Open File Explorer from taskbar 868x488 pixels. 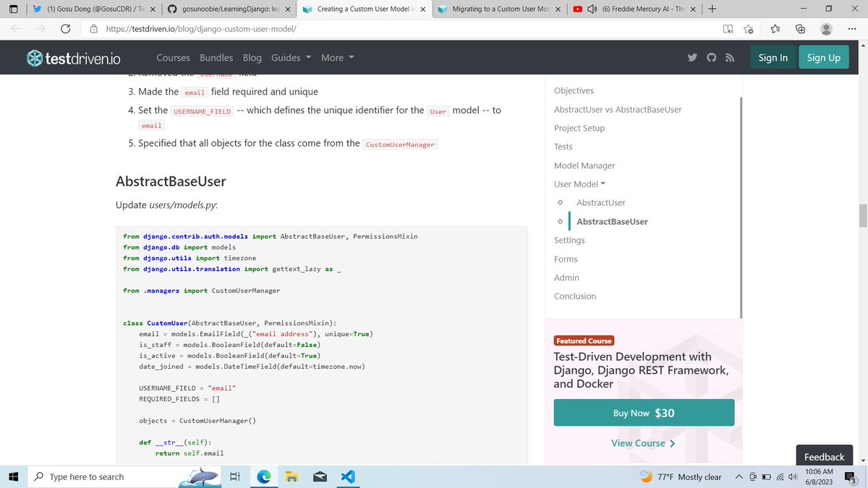click(292, 476)
